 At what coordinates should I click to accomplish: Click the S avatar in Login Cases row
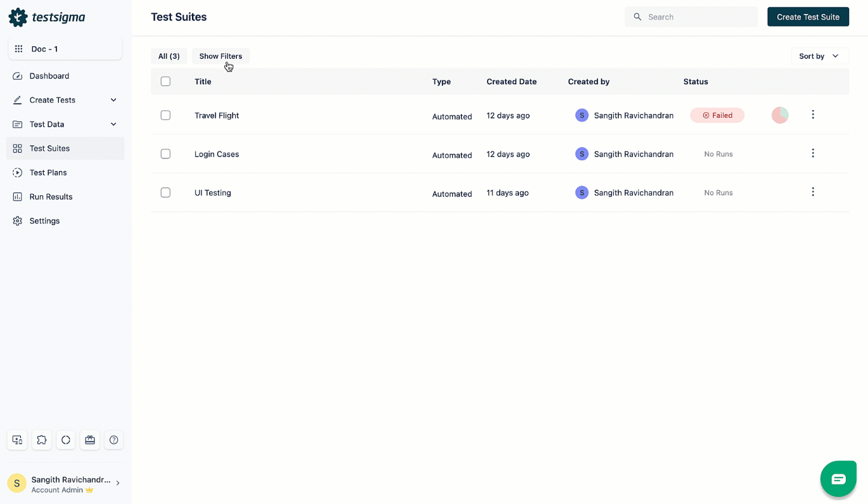click(x=582, y=154)
